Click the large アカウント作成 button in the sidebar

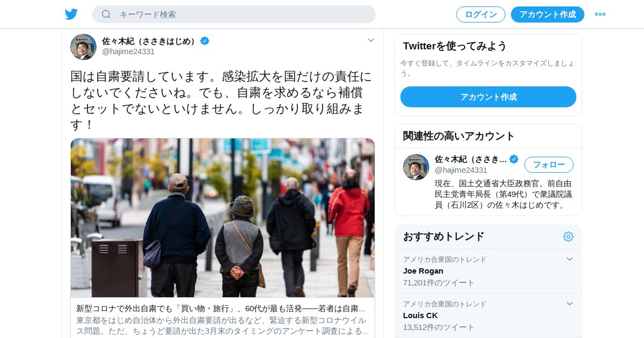tap(488, 97)
